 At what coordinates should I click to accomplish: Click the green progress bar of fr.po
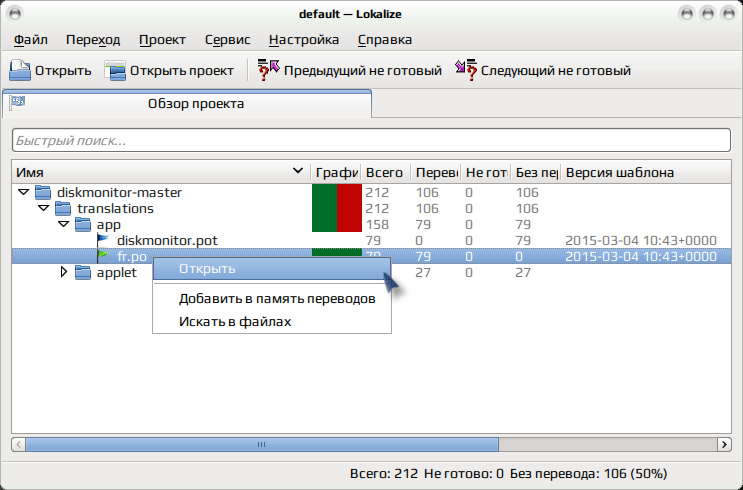(337, 253)
